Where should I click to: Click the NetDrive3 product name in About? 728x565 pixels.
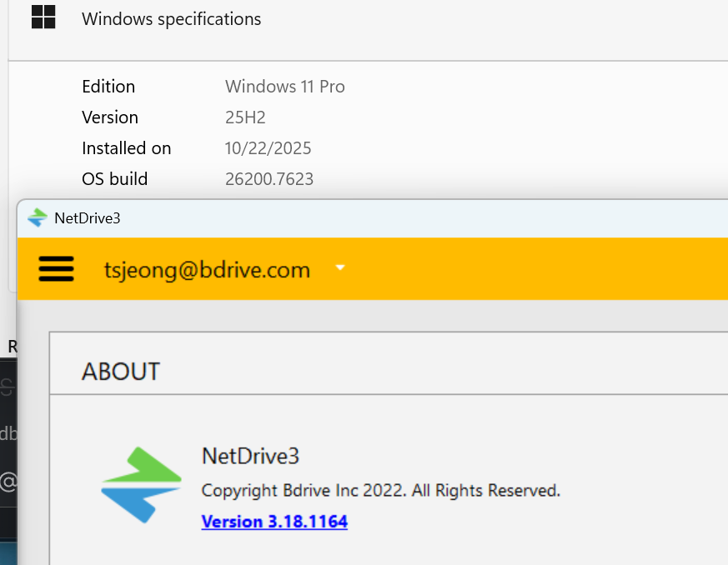pos(250,456)
